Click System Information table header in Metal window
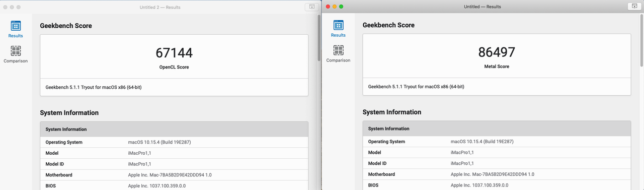644x190 pixels. tap(497, 129)
